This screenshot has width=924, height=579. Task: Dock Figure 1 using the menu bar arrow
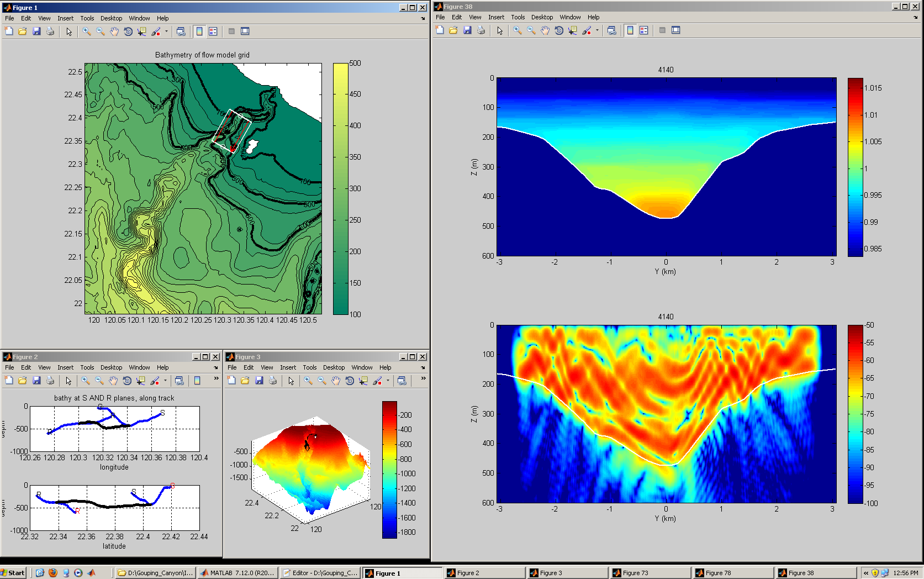423,18
